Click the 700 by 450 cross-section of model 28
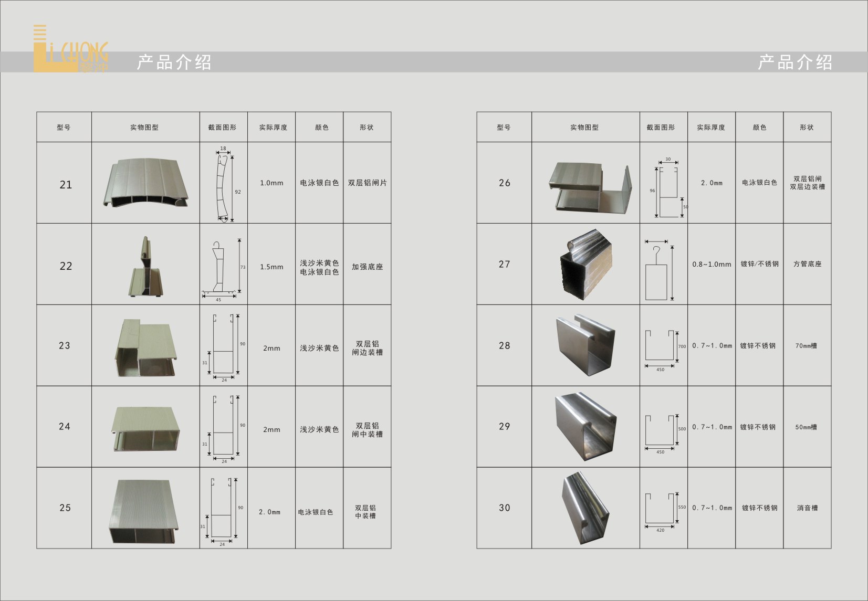The image size is (868, 601). [665, 351]
